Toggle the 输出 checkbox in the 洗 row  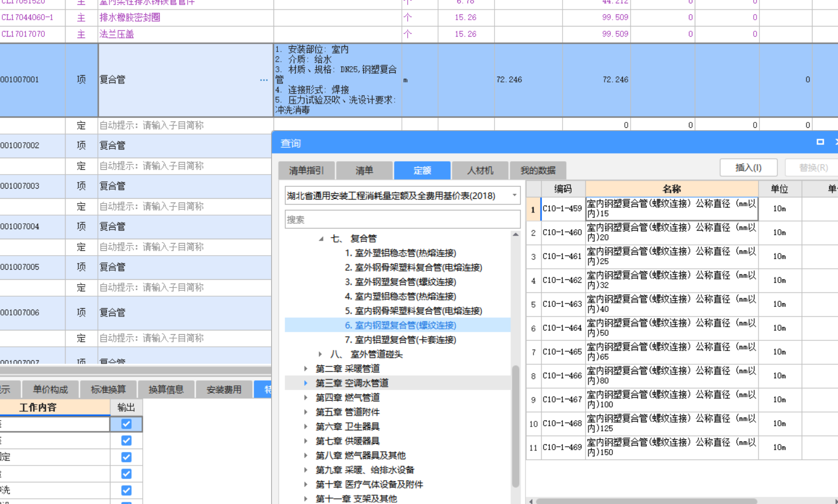pyautogui.click(x=126, y=490)
